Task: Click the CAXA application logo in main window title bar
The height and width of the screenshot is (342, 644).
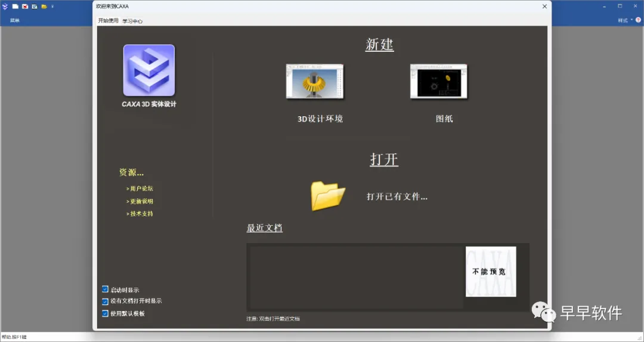Action: [5, 7]
